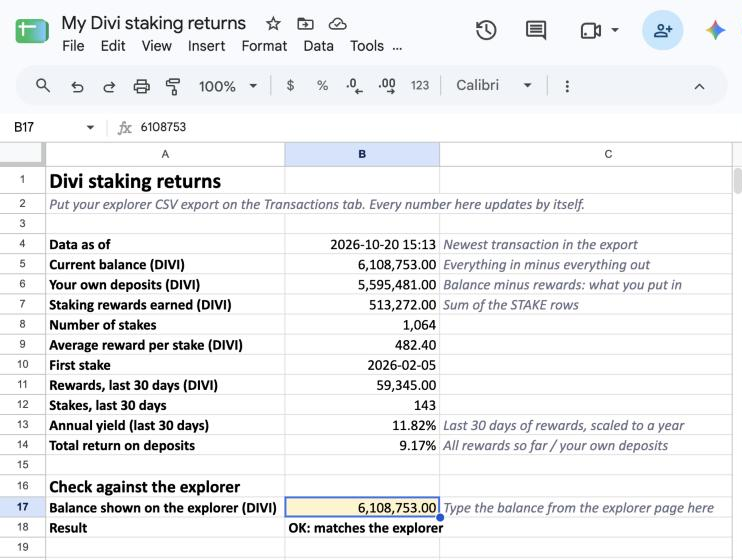Select the Number of stakes value 1,064
The height and width of the screenshot is (560, 742).
pyautogui.click(x=362, y=324)
